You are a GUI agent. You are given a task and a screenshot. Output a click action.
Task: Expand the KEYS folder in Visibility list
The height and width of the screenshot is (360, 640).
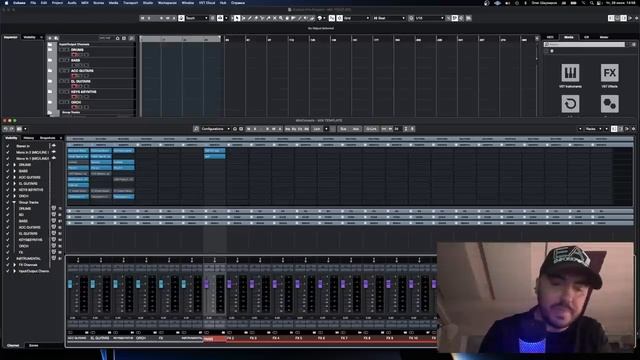[15, 190]
